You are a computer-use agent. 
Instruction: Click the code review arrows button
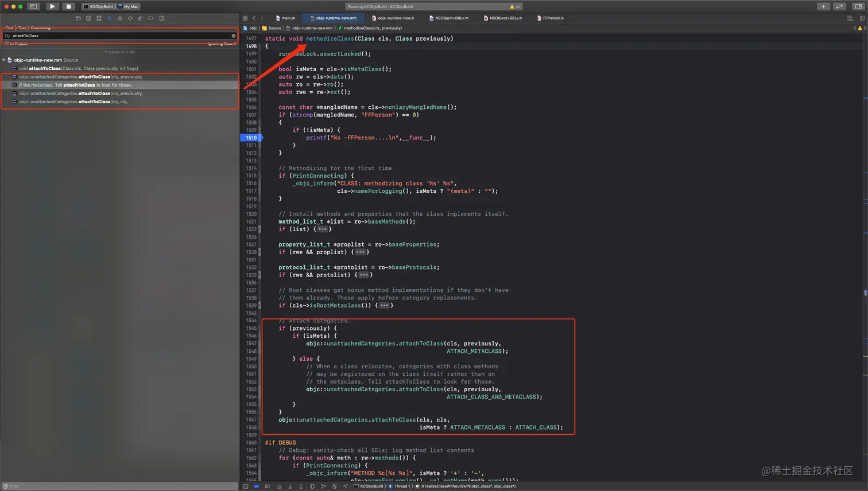[x=840, y=6]
